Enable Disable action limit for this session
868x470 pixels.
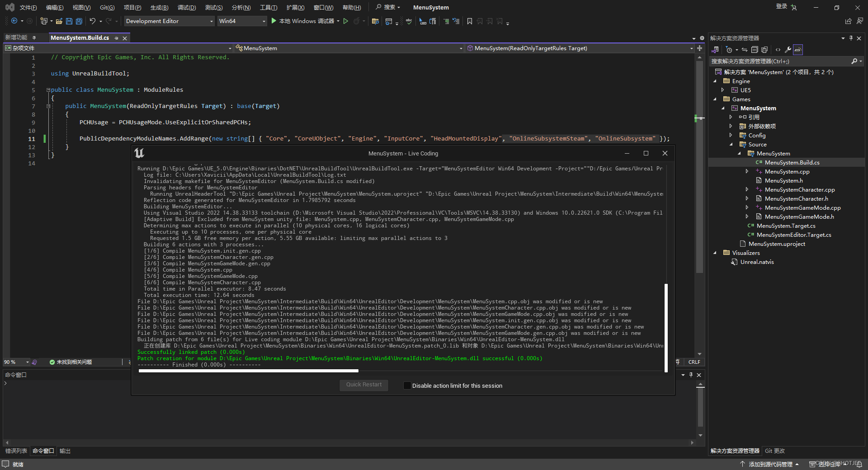407,385
